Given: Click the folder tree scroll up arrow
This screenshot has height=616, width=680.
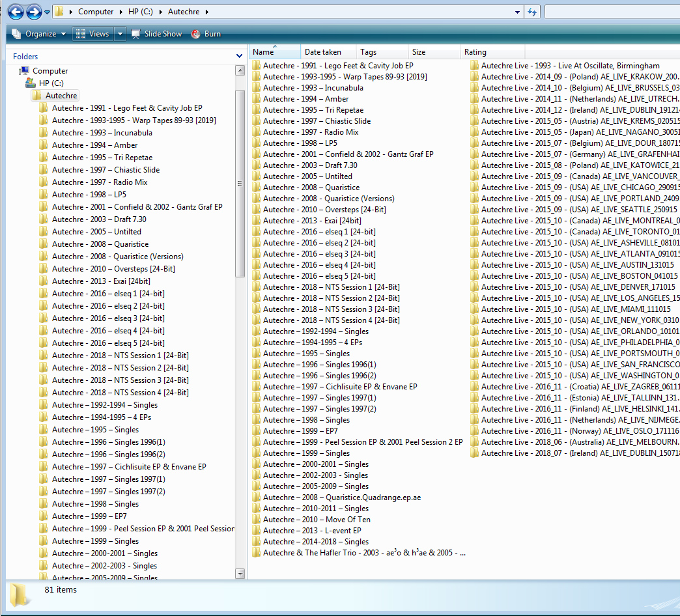Looking at the screenshot, I should pos(240,70).
